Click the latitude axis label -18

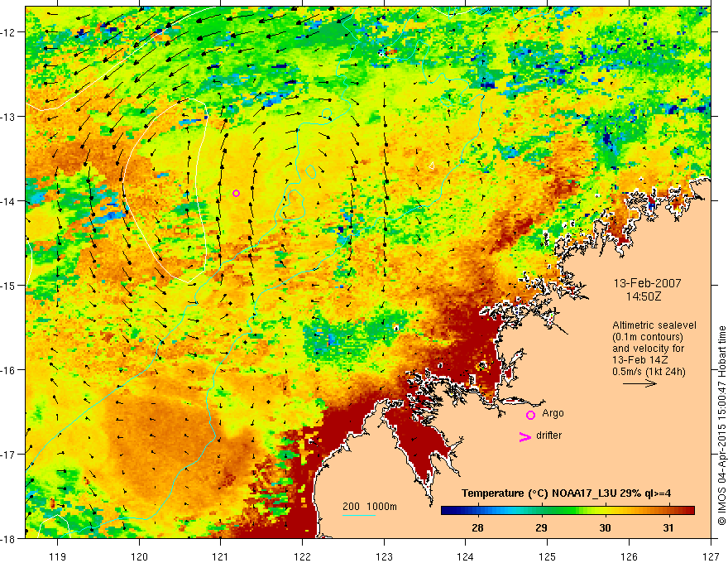click(x=9, y=538)
